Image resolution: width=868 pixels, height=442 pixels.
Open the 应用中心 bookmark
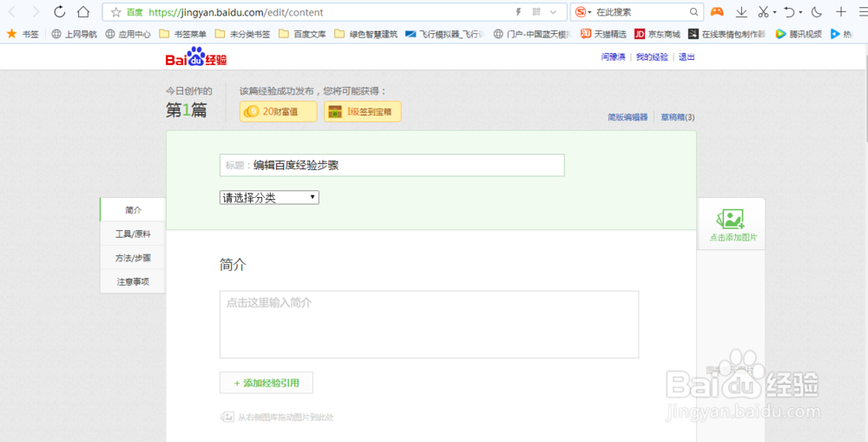tap(128, 34)
